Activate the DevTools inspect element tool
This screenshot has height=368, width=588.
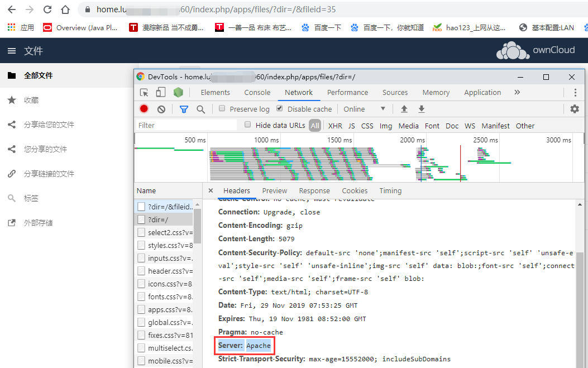pyautogui.click(x=144, y=92)
